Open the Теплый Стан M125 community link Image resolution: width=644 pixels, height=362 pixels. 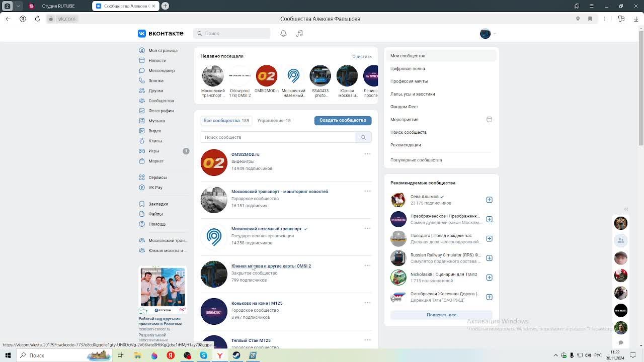pyautogui.click(x=251, y=340)
